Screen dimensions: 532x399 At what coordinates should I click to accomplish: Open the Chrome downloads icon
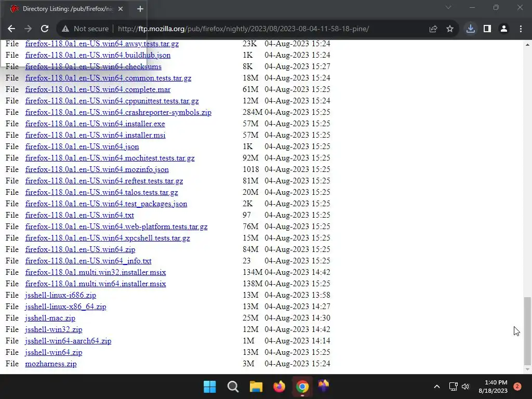point(470,29)
